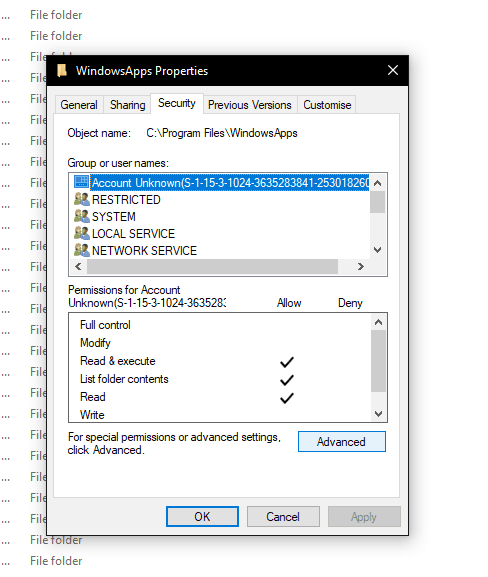Click the Read & execute Allow checkmark
Screen dimensions: 488x577
click(x=287, y=362)
